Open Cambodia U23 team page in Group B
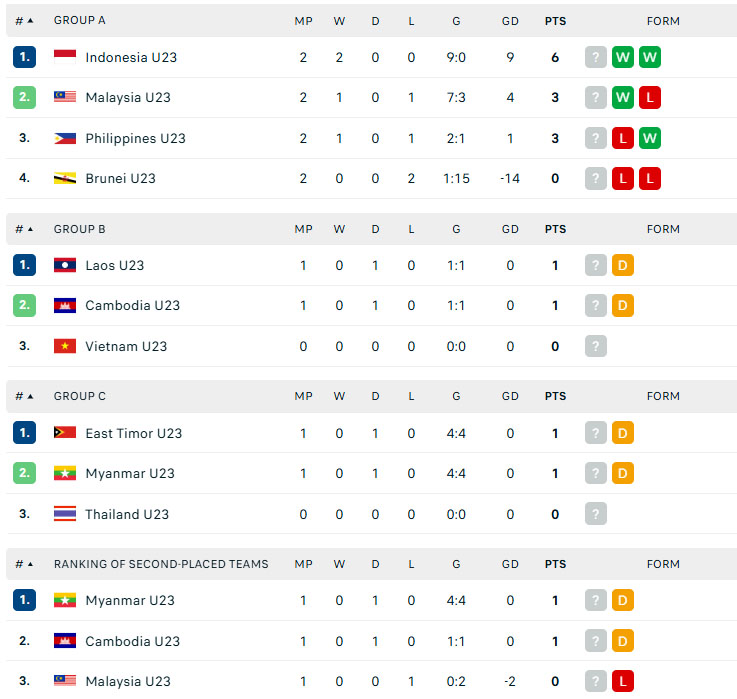 pyautogui.click(x=133, y=306)
